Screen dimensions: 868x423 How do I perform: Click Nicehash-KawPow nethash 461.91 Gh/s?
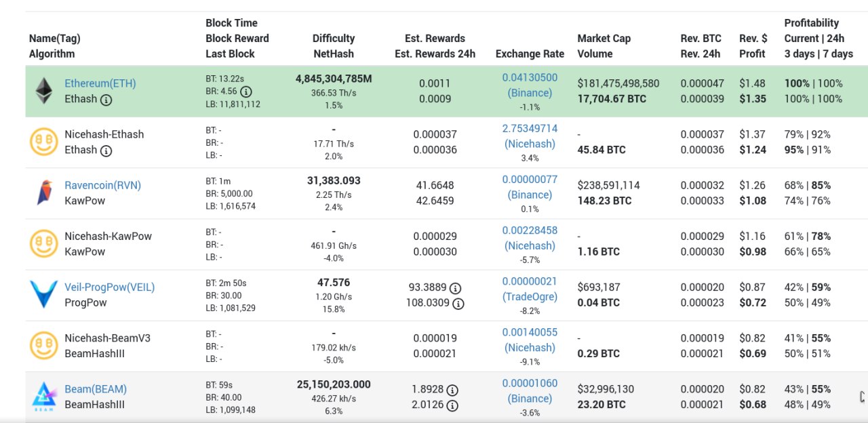coord(334,245)
